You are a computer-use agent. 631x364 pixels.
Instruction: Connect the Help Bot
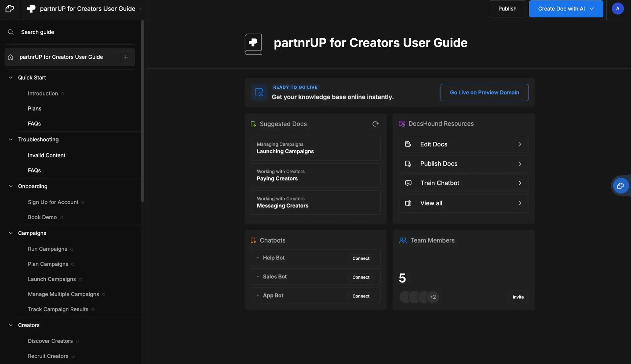coord(361,258)
